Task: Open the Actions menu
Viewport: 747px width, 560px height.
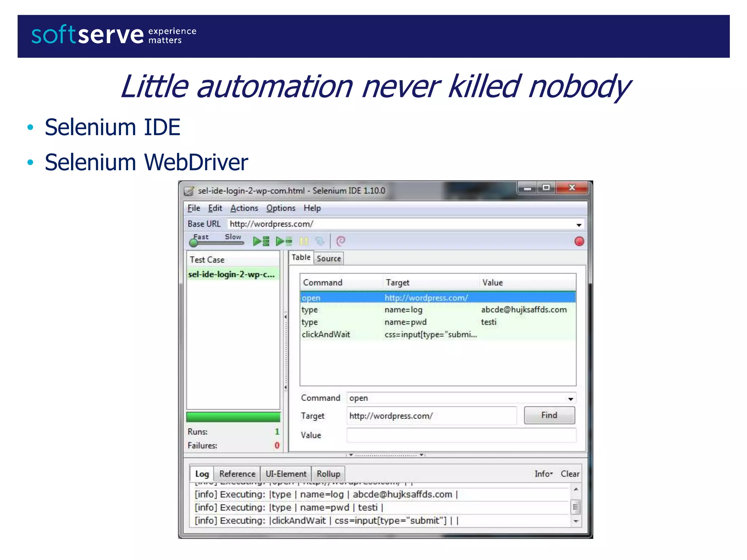Action: tap(244, 208)
